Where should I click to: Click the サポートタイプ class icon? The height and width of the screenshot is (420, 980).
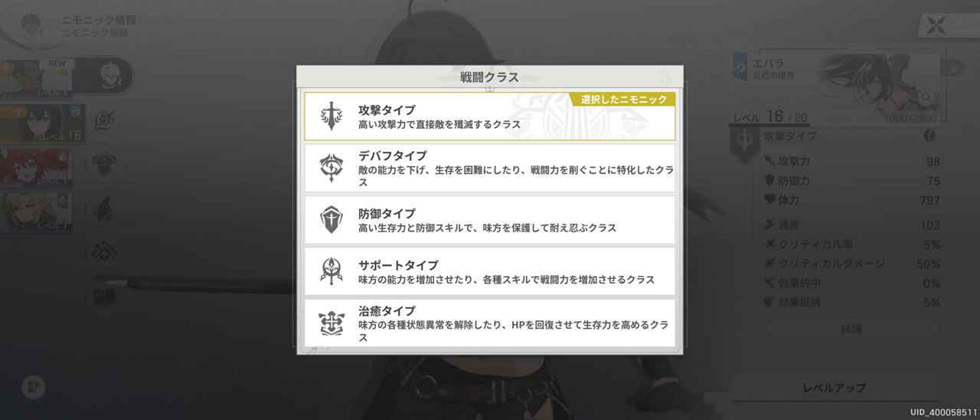click(x=332, y=271)
